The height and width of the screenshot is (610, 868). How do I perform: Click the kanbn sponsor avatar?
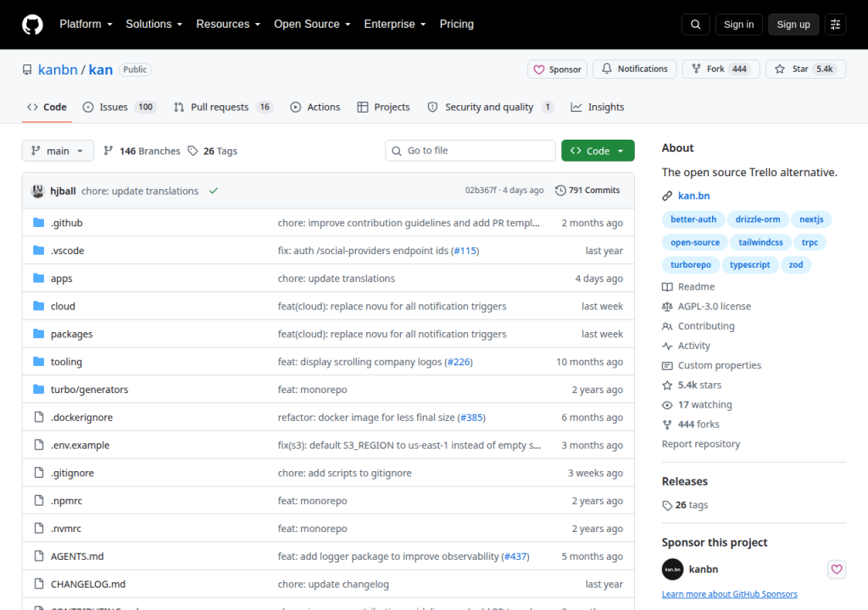click(x=672, y=569)
